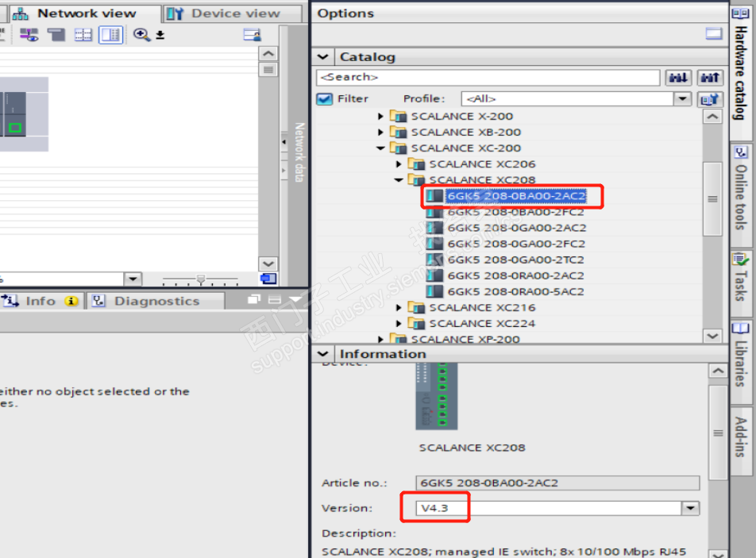Click the catalog Search input field
Image resolution: width=756 pixels, height=558 pixels.
click(488, 77)
